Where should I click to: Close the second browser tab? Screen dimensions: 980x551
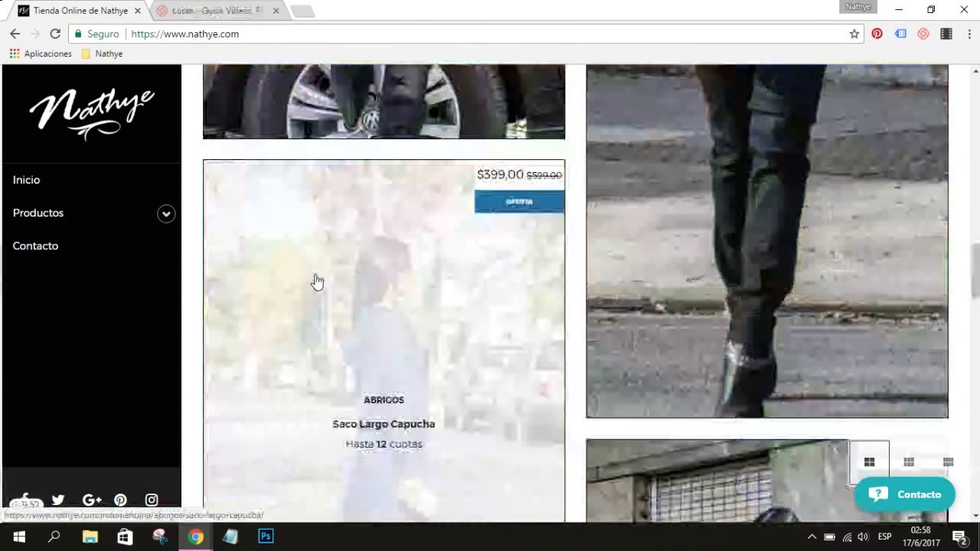276,11
